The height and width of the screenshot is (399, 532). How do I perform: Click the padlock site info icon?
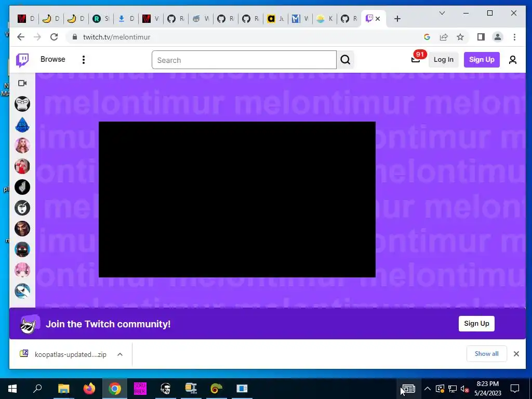point(75,37)
